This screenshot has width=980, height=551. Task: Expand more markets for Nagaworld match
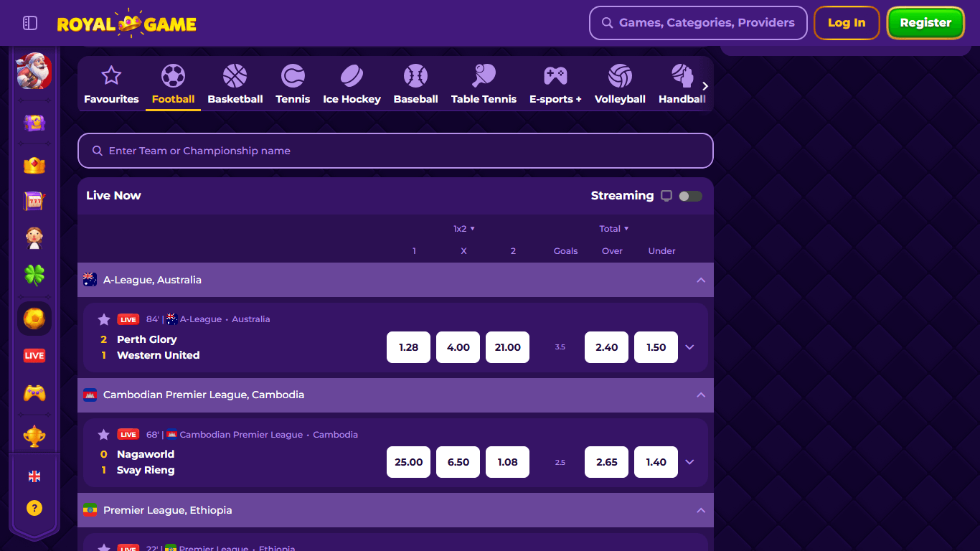[x=689, y=462]
